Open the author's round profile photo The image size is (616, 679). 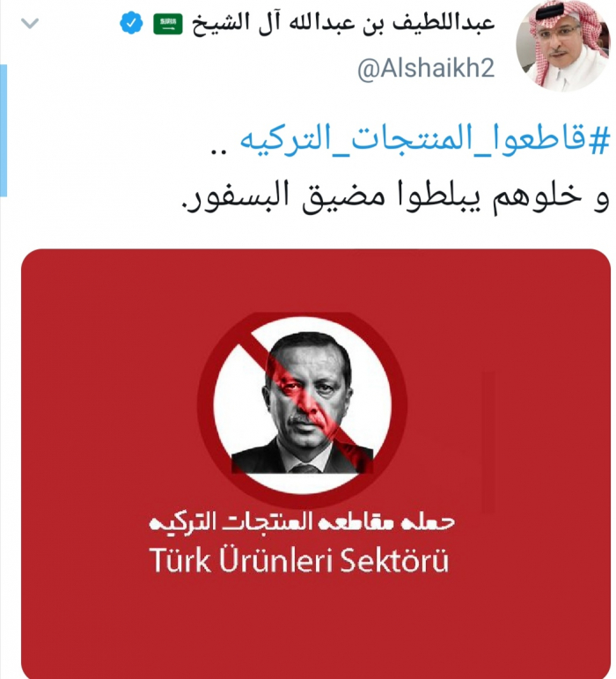(563, 46)
